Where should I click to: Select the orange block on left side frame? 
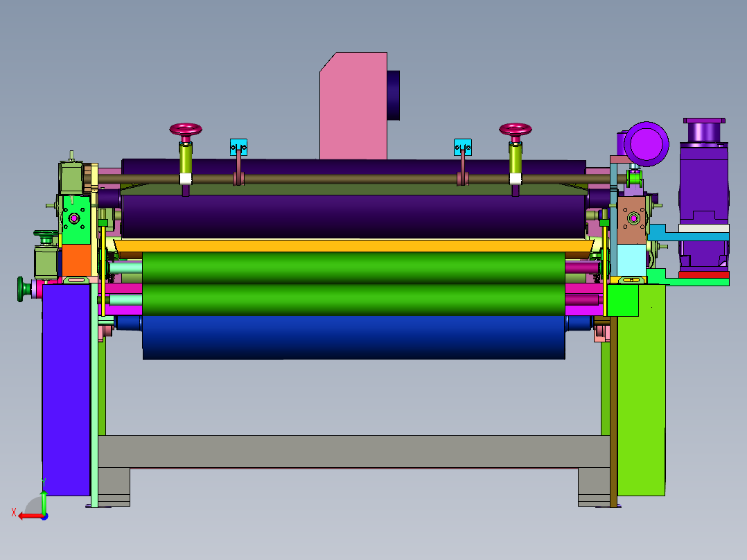77,260
